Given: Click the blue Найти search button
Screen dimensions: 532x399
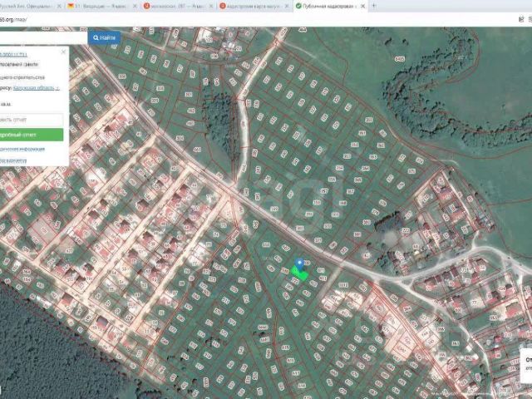Looking at the screenshot, I should [x=105, y=37].
